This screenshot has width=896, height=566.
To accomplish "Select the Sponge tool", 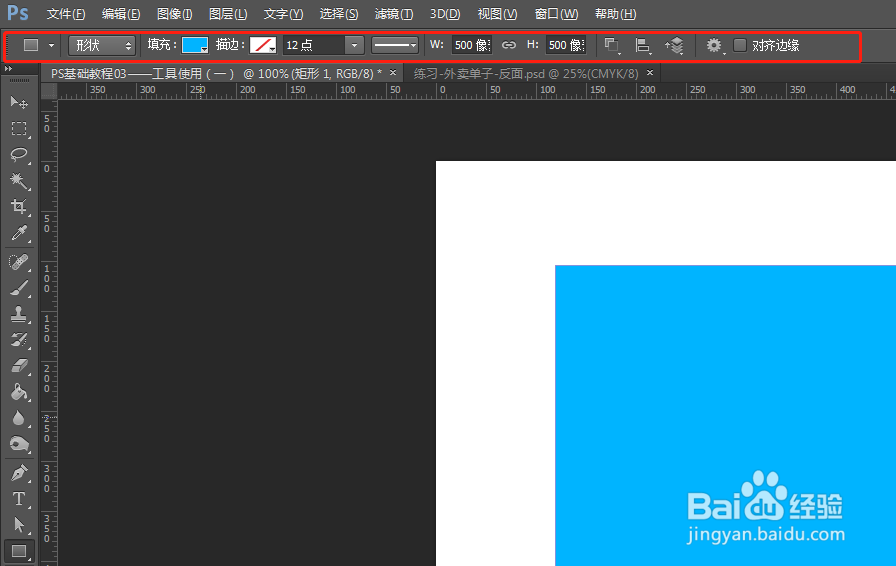I will [x=19, y=444].
